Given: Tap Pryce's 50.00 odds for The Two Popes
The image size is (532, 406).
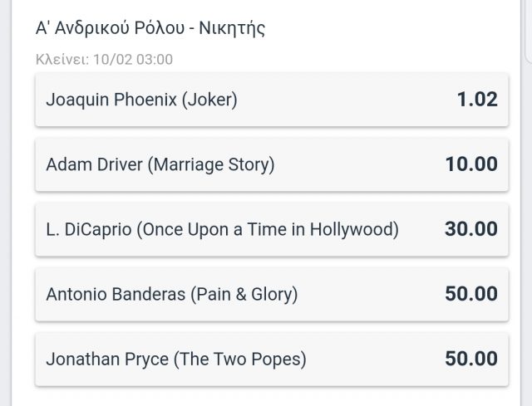Looking at the screenshot, I should click(x=471, y=359).
